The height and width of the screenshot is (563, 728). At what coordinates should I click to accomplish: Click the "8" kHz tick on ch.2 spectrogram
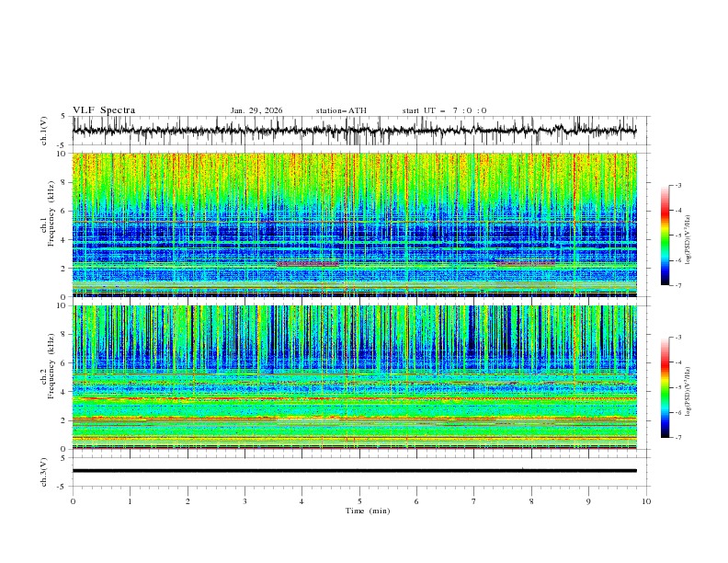pyautogui.click(x=63, y=335)
